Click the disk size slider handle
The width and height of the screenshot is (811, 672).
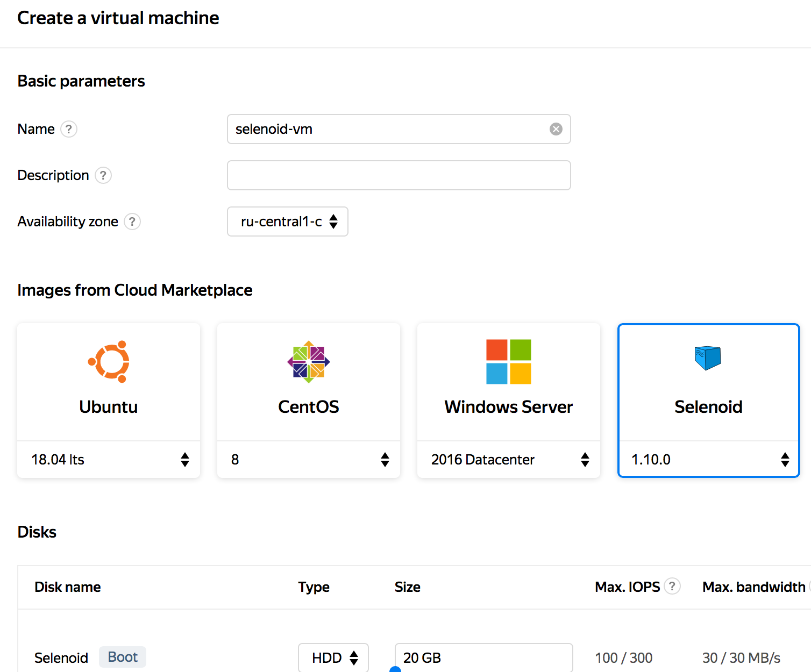point(396,669)
